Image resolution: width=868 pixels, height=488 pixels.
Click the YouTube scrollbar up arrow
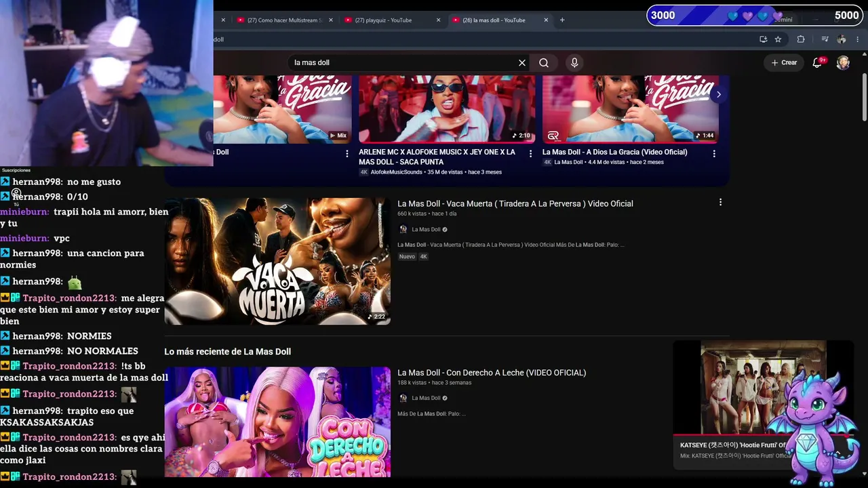coord(864,55)
